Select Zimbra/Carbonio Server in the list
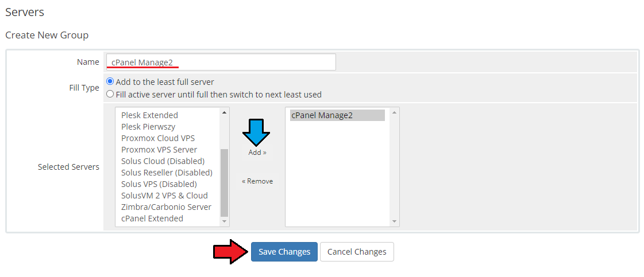The image size is (644, 277). coord(167,207)
